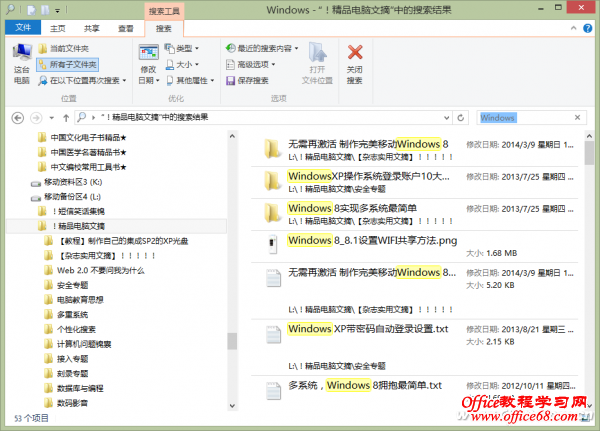Select 中文编校常用工具书★ folder in tree
The width and height of the screenshot is (600, 431).
[83, 167]
